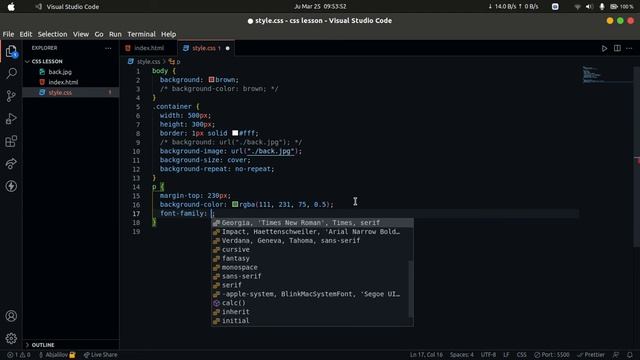Open the Go menu
The image size is (640, 360).
(x=99, y=34)
